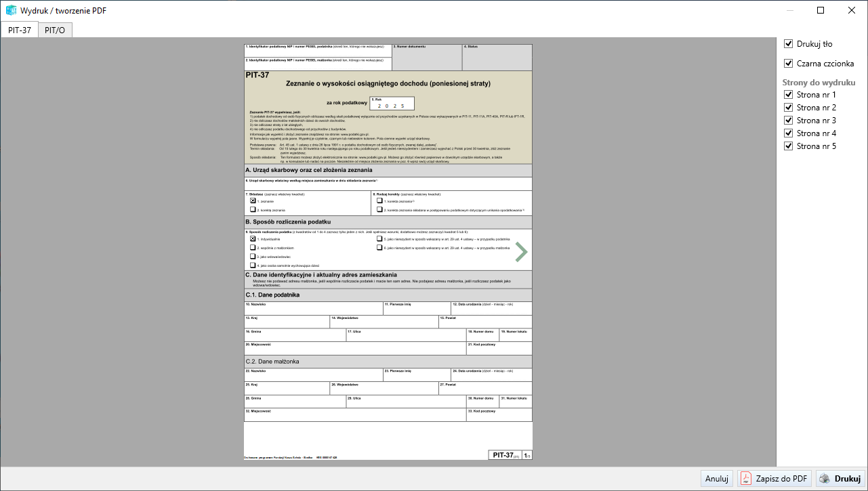868x491 pixels.
Task: Go to next page with right chevron
Action: (520, 251)
